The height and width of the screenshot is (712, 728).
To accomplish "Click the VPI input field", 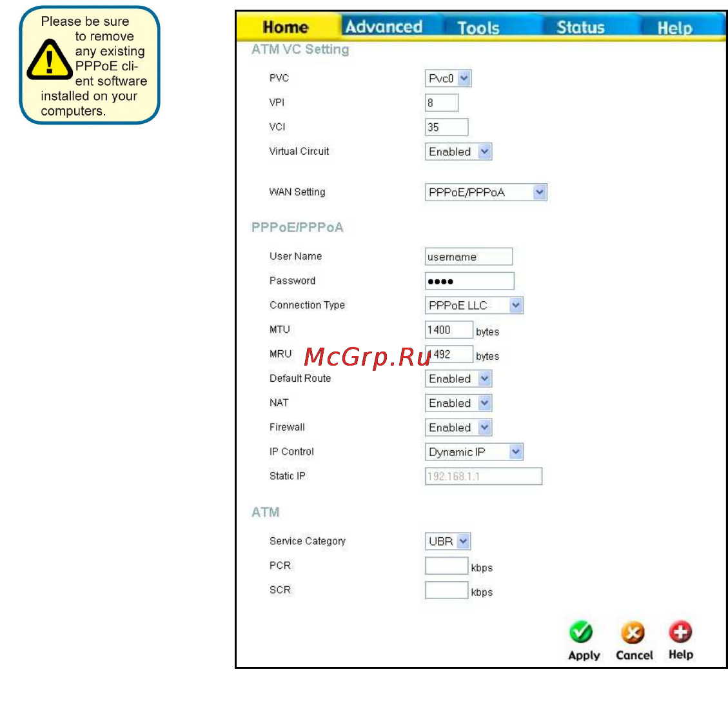I will [x=442, y=103].
